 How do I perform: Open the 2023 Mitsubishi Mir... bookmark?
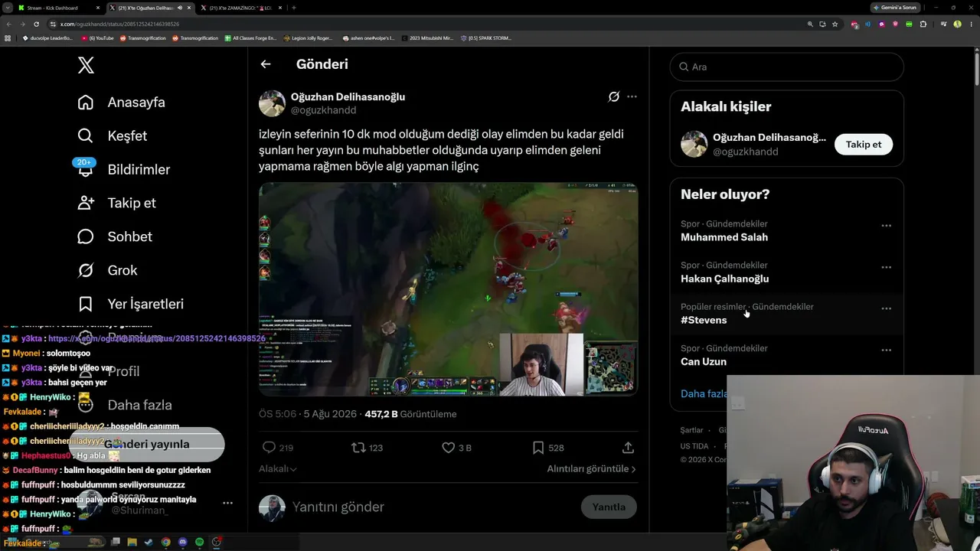pos(426,37)
